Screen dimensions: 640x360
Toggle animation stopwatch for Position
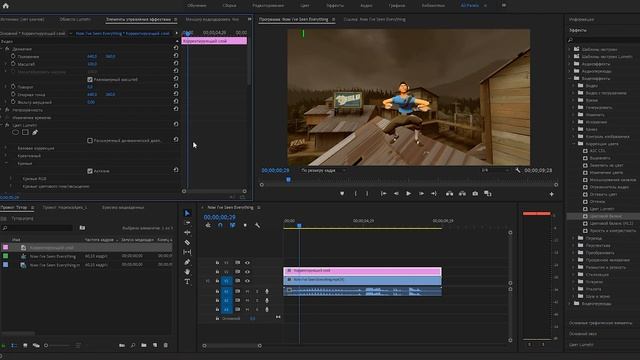tap(13, 56)
